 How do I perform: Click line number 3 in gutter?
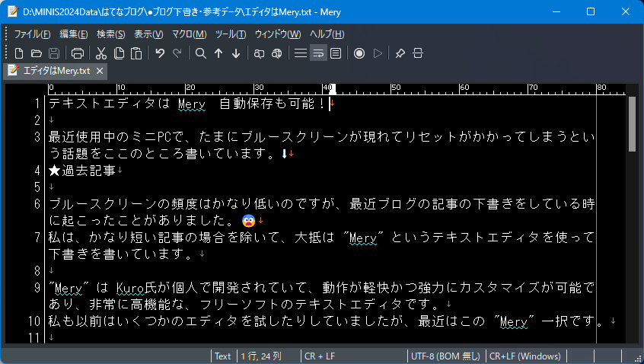pos(37,137)
